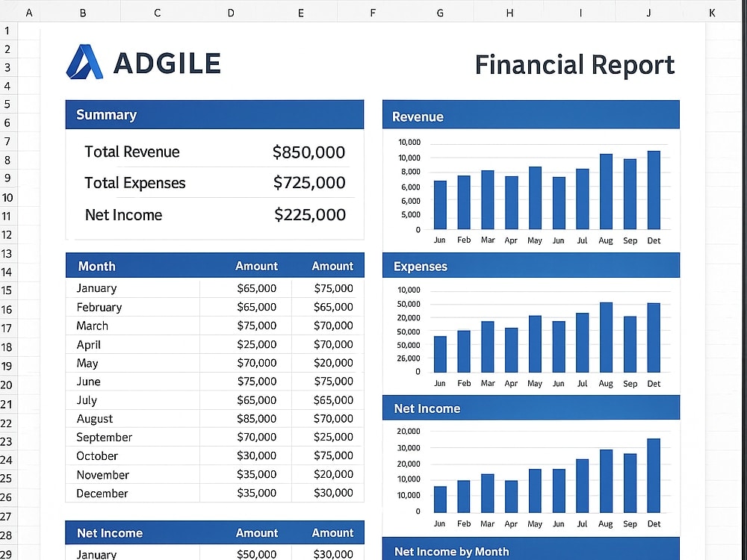Click the Month column header cell
Screen dimensions: 747x560
(x=96, y=267)
